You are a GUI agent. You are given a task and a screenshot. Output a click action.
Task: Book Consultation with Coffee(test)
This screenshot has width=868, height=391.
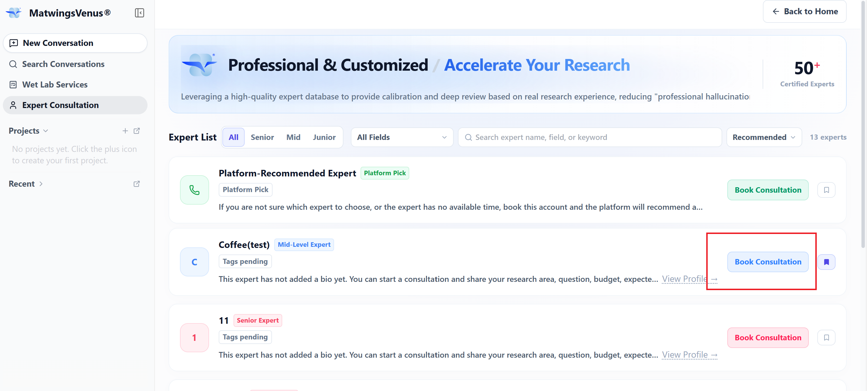tap(767, 262)
